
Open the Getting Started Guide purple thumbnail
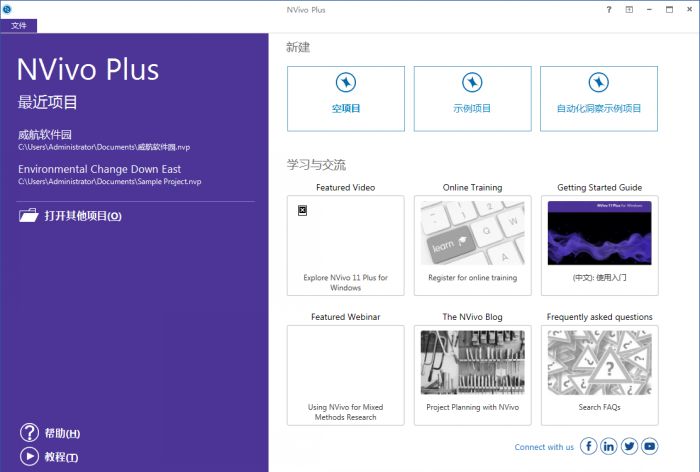coord(600,233)
